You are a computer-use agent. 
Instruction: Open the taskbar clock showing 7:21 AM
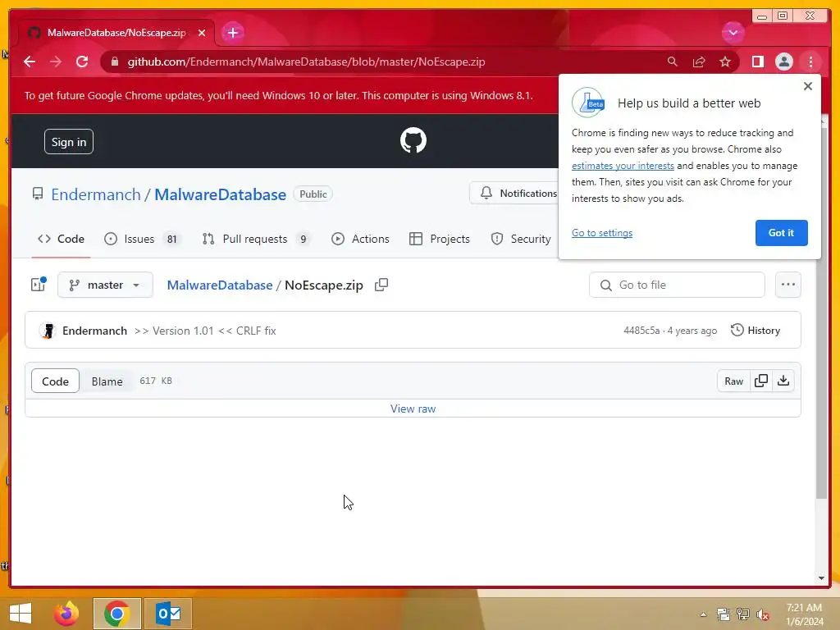click(x=804, y=614)
